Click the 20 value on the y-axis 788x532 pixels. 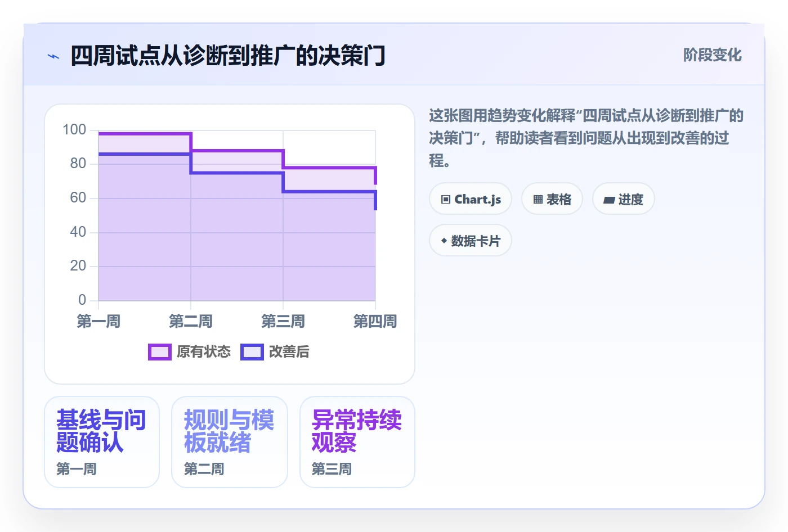pyautogui.click(x=78, y=266)
